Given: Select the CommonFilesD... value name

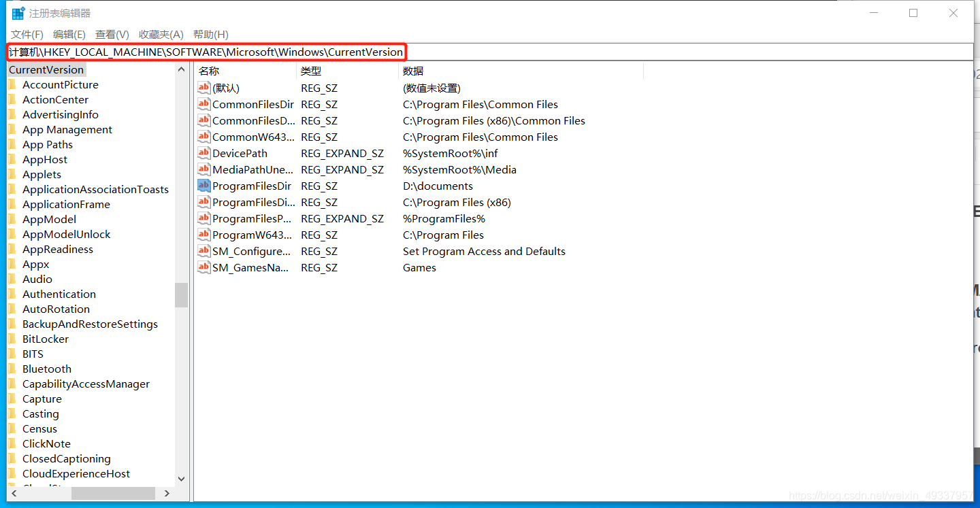Looking at the screenshot, I should [x=254, y=120].
